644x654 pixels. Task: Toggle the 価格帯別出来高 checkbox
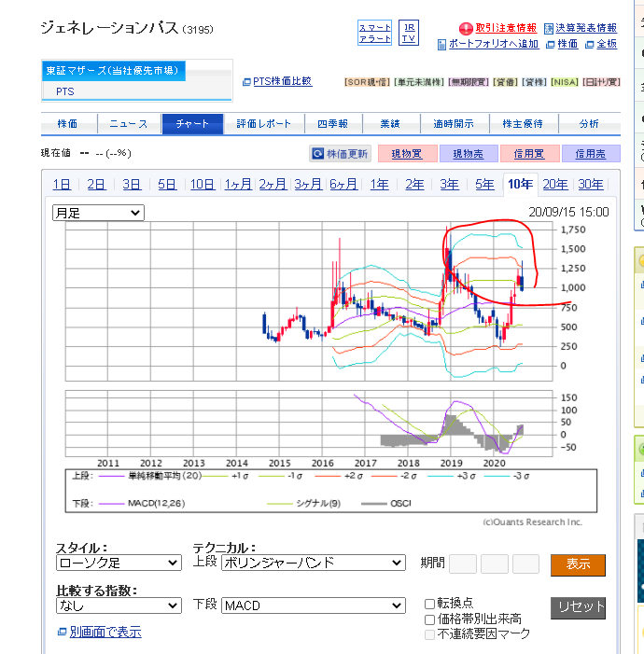tap(430, 619)
